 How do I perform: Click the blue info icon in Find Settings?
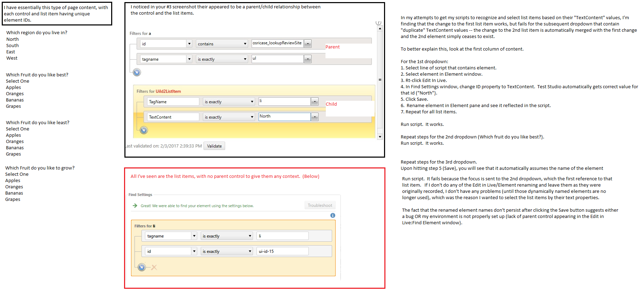click(333, 216)
